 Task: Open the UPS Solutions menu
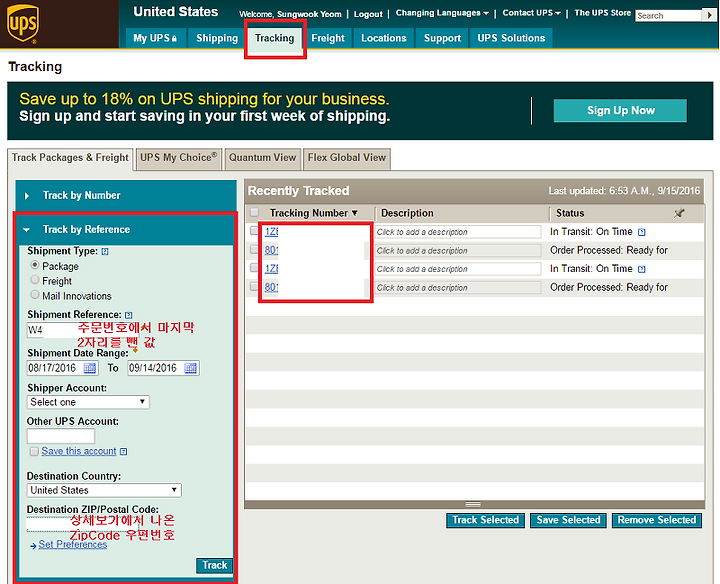(x=511, y=38)
